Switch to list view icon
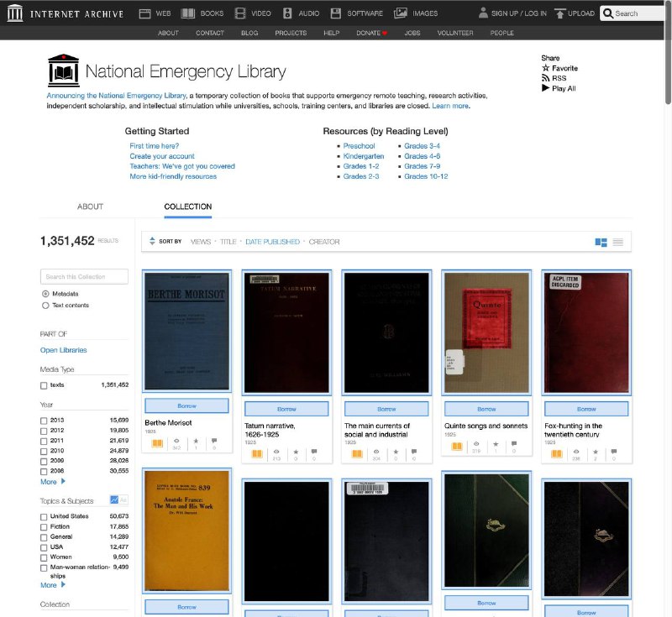The height and width of the screenshot is (617, 672). [x=617, y=243]
